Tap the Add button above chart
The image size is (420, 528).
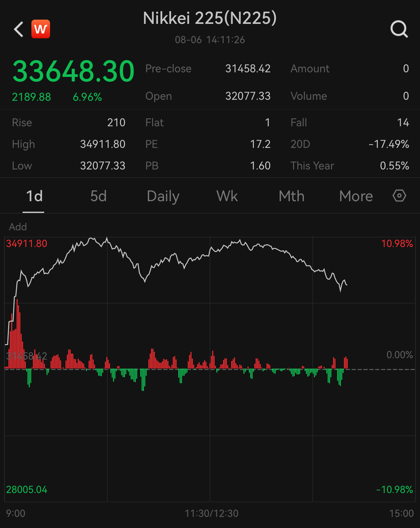point(18,227)
